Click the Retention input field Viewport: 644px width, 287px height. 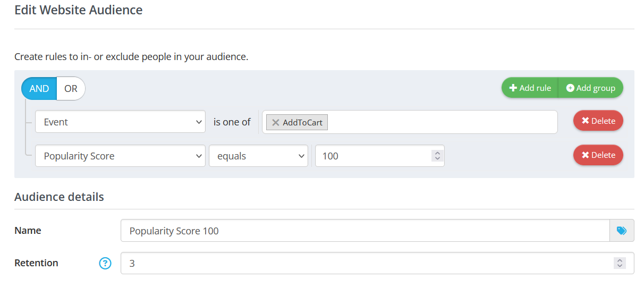click(377, 263)
